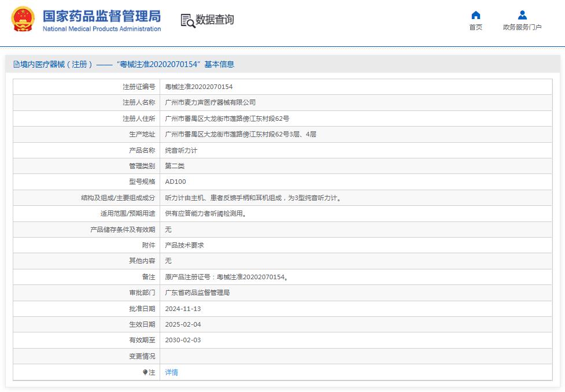Select the 首页 navigation item
This screenshot has height=392, width=565.
point(475,25)
